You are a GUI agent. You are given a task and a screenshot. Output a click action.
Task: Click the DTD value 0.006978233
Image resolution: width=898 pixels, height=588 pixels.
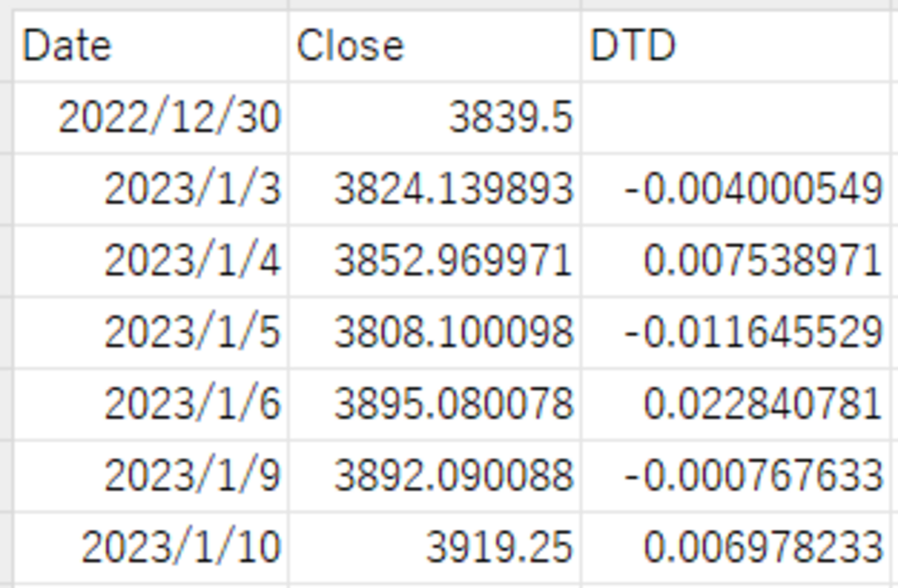[736, 548]
